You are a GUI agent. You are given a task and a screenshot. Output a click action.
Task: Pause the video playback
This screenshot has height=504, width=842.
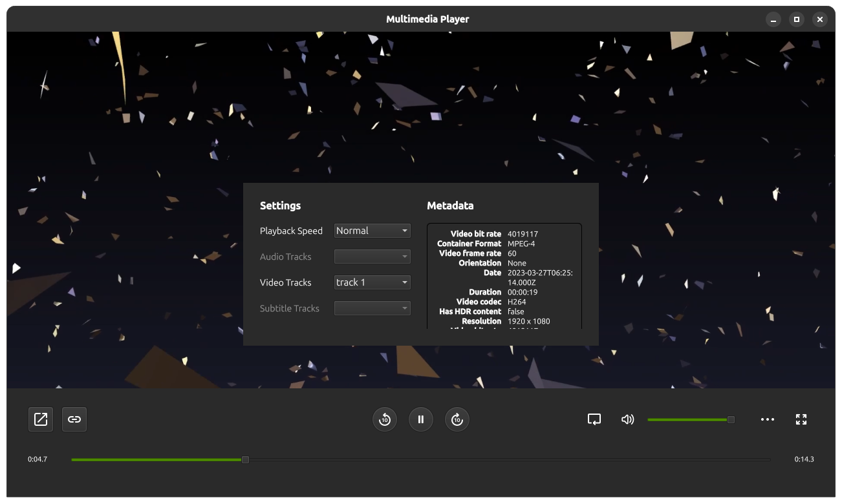coord(421,419)
